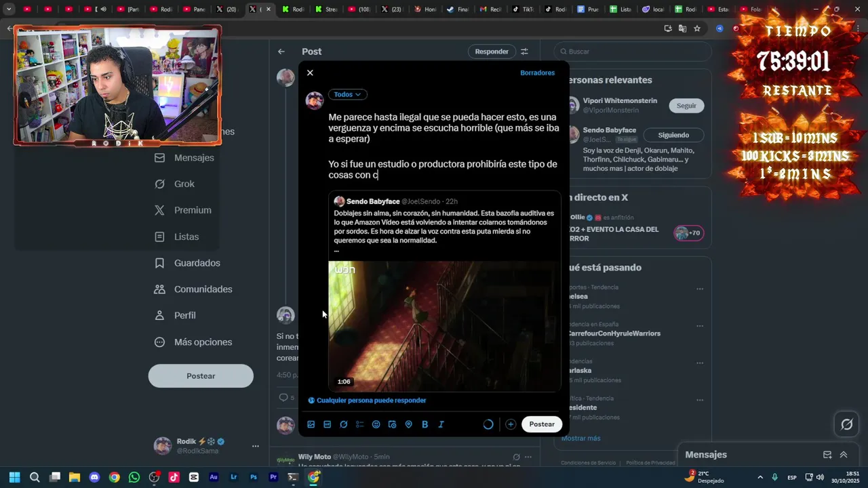The width and height of the screenshot is (868, 488).
Task: Open options for Chelsea trend
Action: (x=700, y=289)
